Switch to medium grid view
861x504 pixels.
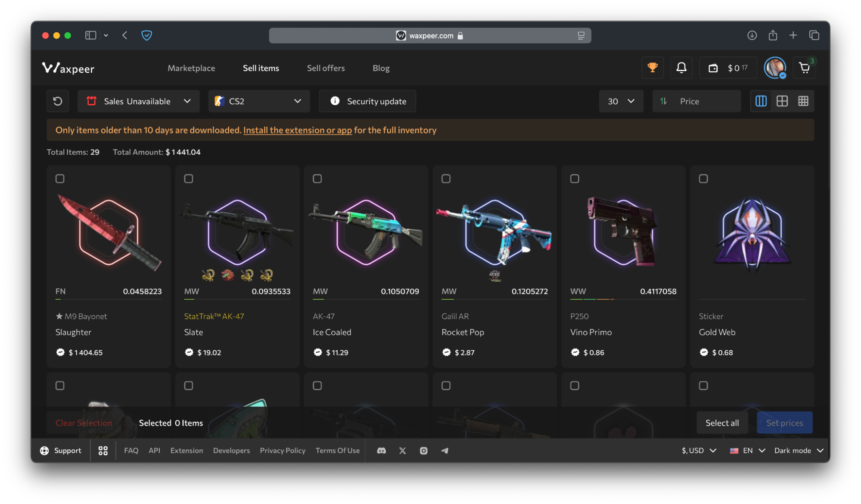point(782,101)
